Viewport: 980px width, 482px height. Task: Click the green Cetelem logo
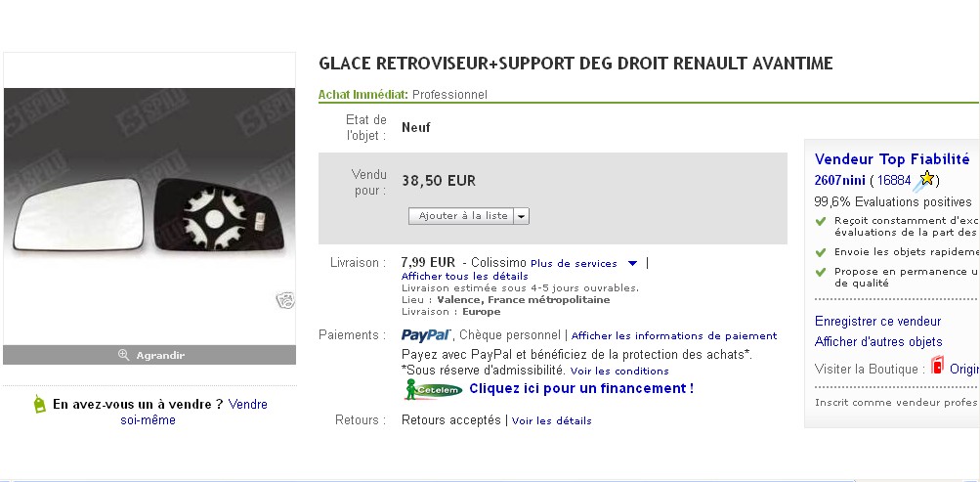tap(433, 389)
